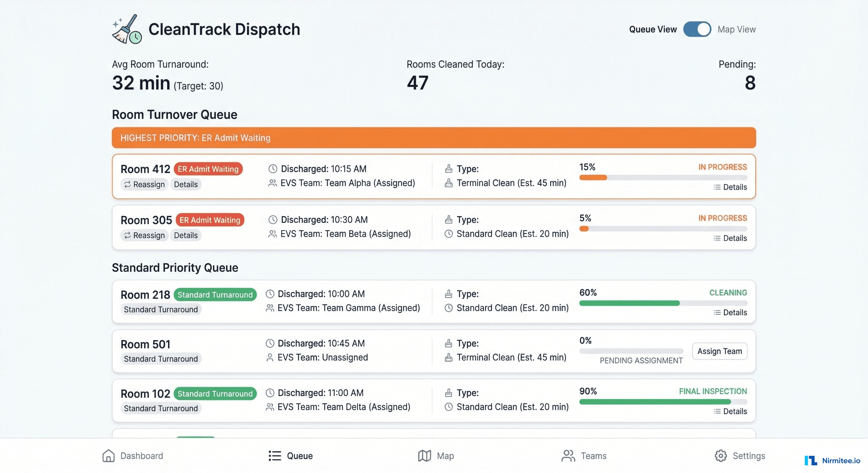Image resolution: width=868 pixels, height=473 pixels.
Task: Expand Details on Room 305 card
Action: [x=730, y=238]
